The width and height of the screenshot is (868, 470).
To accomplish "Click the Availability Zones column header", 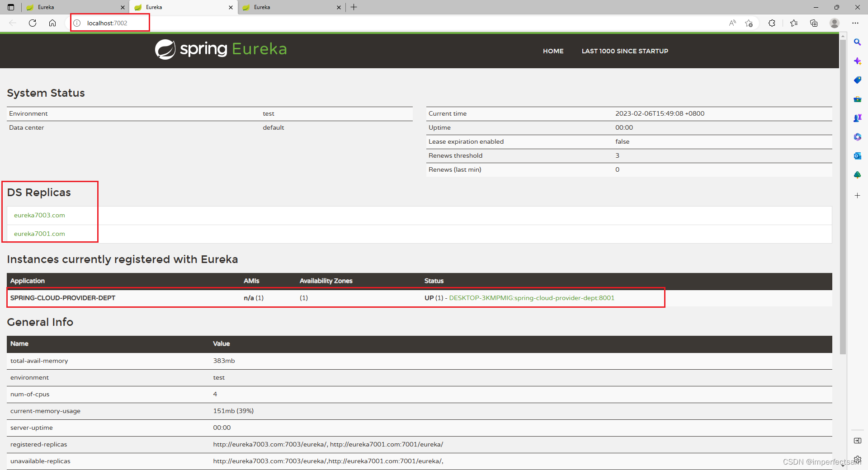I will click(x=326, y=281).
